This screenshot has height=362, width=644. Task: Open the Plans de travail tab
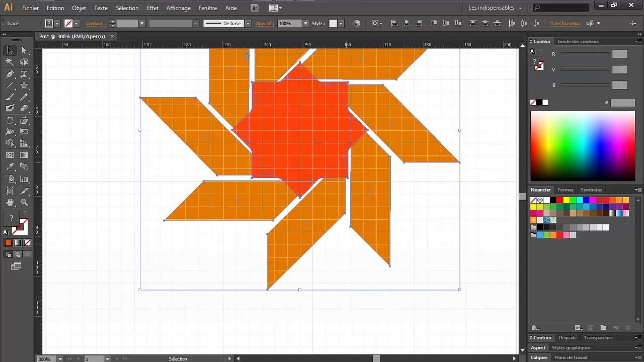[x=571, y=357]
